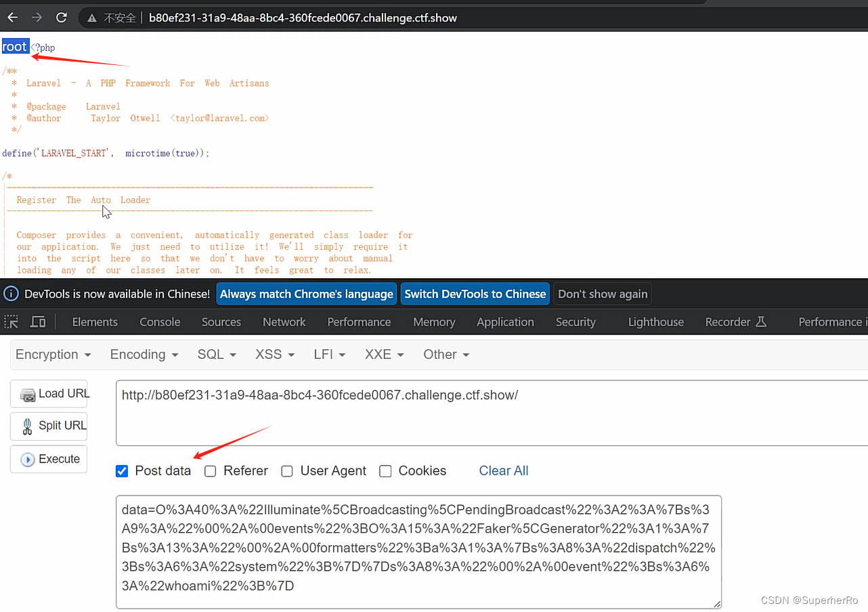868x612 pixels.
Task: Switch to the Console tab
Action: coord(160,322)
